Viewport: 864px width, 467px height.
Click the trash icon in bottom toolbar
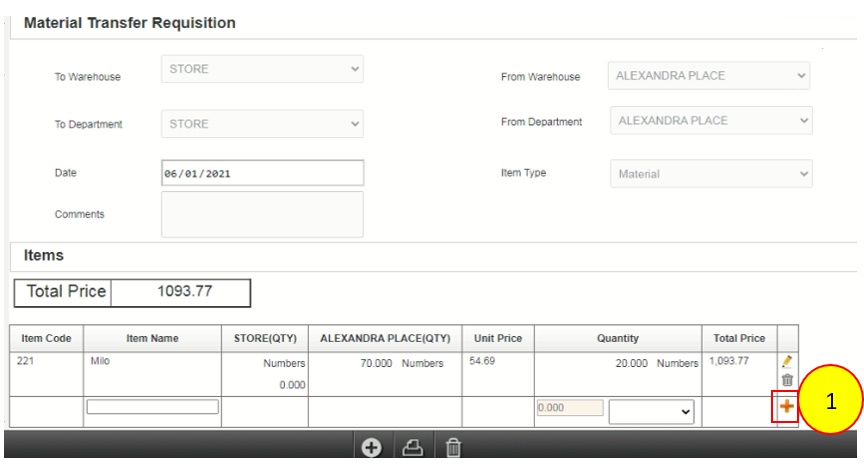coord(453,449)
